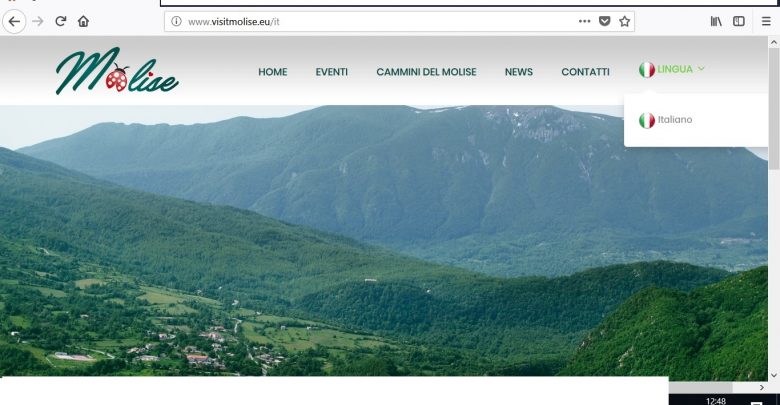Open page actions three-dot menu

[x=585, y=21]
